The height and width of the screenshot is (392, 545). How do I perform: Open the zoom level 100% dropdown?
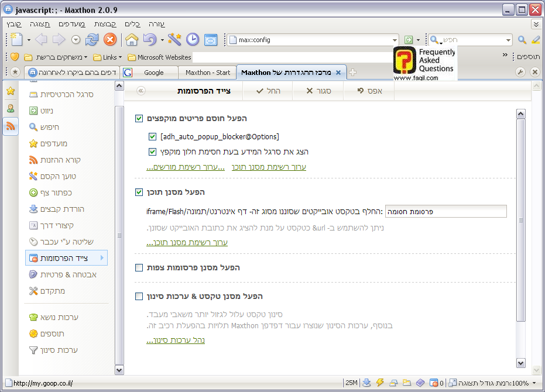534,383
